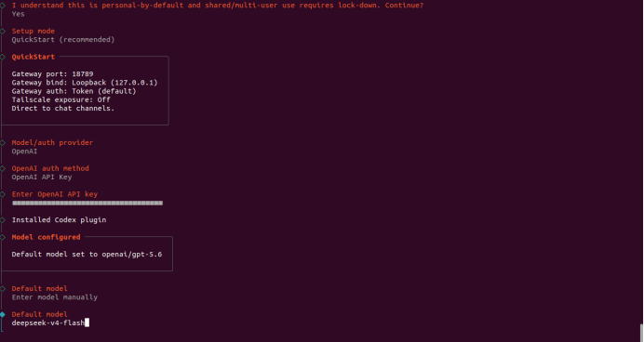644x342 pixels.
Task: Select the 'QuickStart (recommended)' answer text
Action: [63, 40]
